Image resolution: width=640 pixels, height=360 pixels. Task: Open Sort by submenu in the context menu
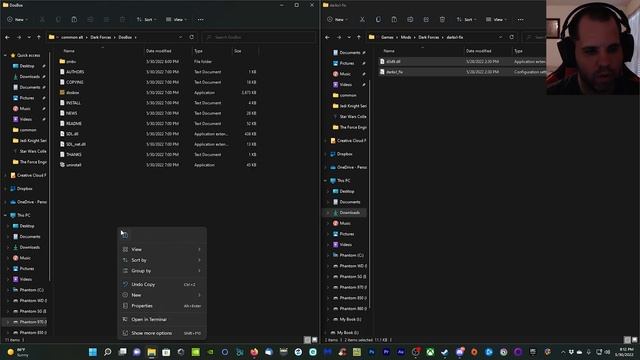tap(162, 260)
